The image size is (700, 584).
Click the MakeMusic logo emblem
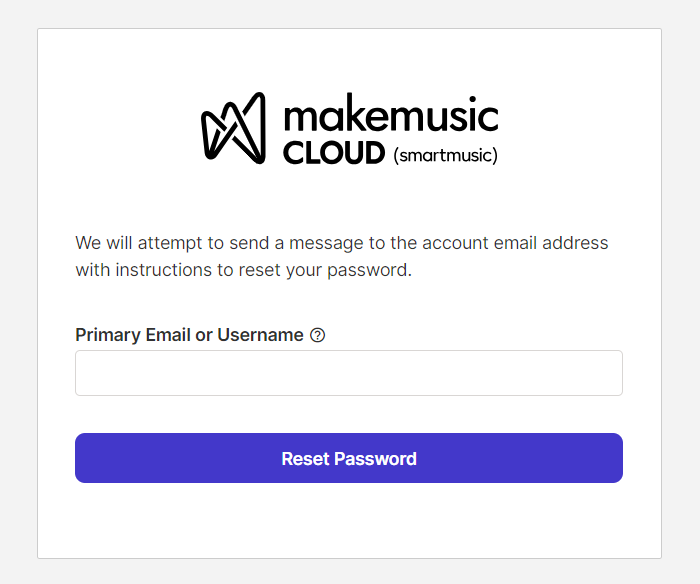[233, 128]
